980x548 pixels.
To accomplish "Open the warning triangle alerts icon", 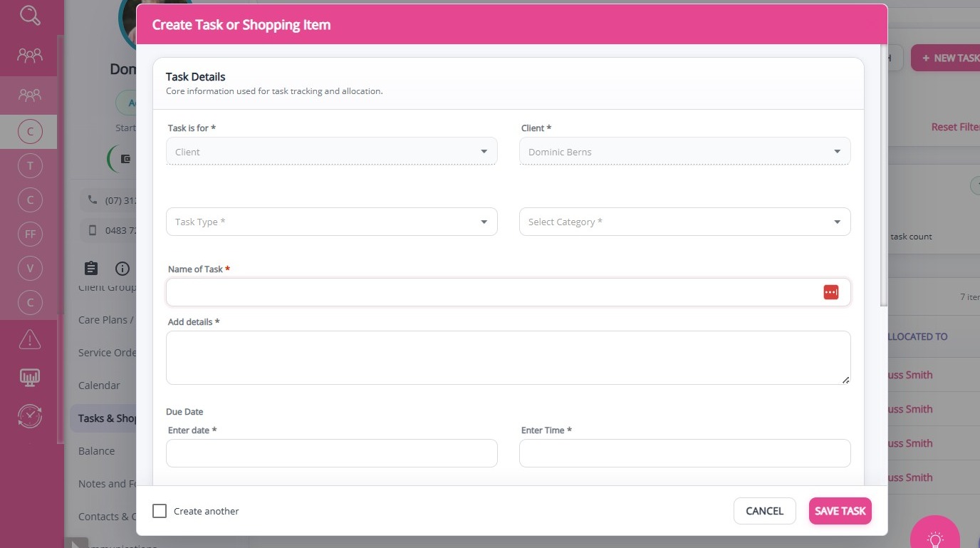I will [30, 340].
